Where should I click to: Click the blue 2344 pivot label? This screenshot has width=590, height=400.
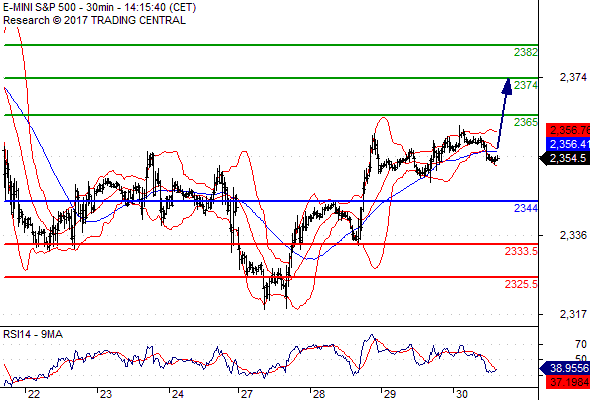[x=526, y=208]
